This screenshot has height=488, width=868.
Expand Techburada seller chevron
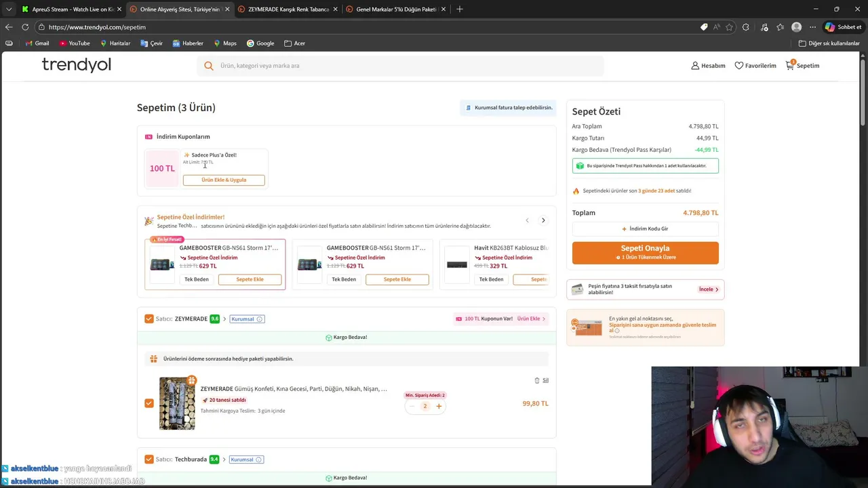pos(224,460)
